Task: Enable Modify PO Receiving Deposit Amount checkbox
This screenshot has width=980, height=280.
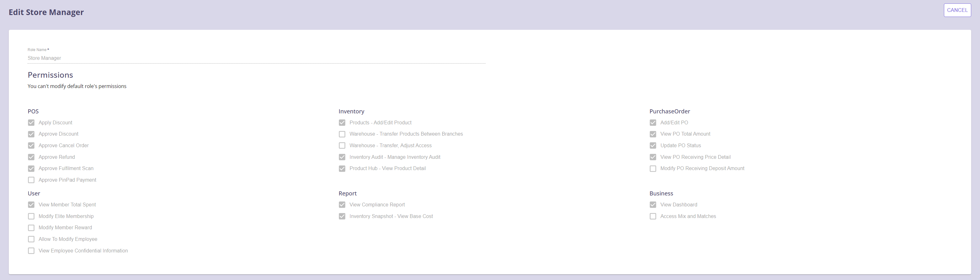Action: 653,168
